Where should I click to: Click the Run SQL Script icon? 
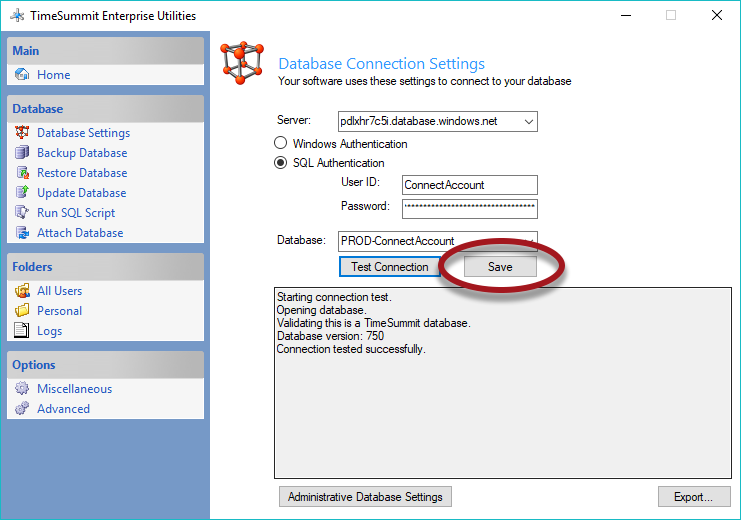coord(22,212)
